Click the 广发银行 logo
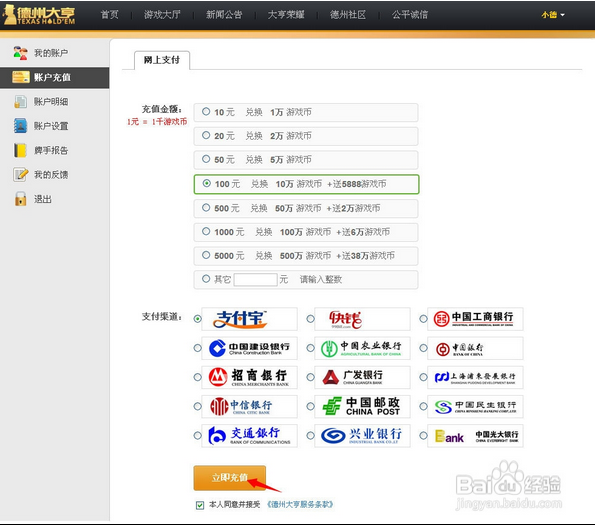The height and width of the screenshot is (525, 595). pyautogui.click(x=353, y=377)
